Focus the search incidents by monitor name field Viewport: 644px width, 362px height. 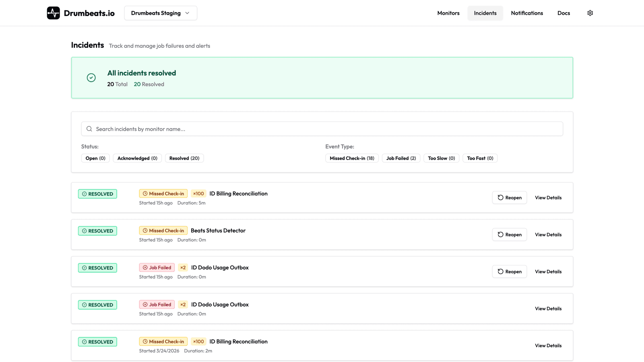322,129
